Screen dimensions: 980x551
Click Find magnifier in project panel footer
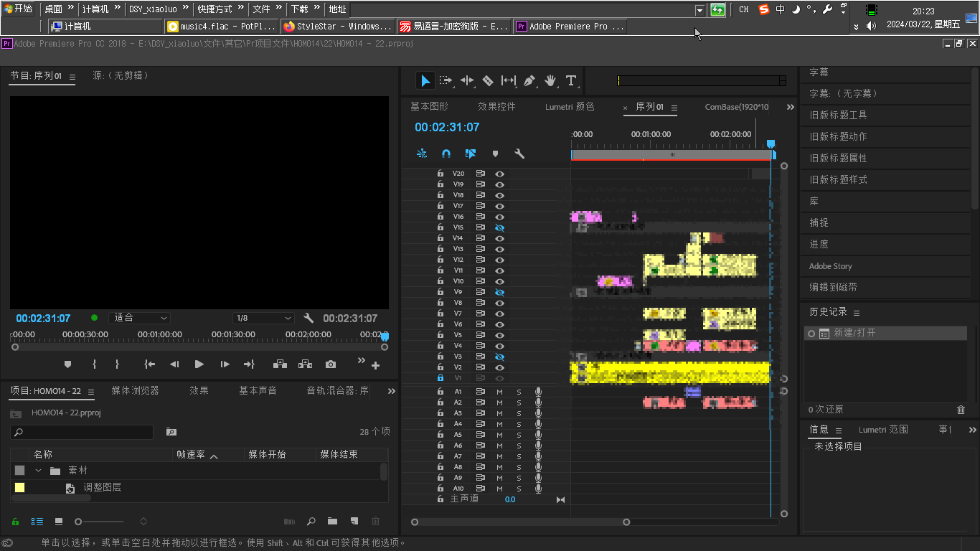[x=311, y=522]
